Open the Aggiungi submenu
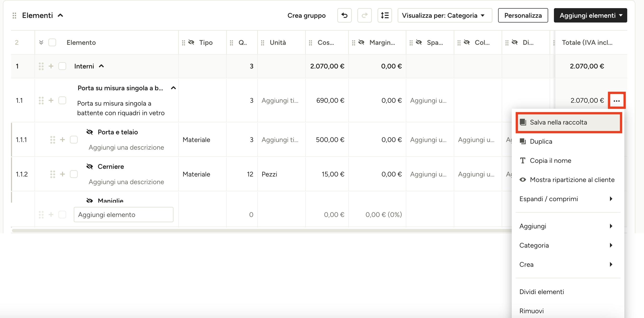 (568, 226)
